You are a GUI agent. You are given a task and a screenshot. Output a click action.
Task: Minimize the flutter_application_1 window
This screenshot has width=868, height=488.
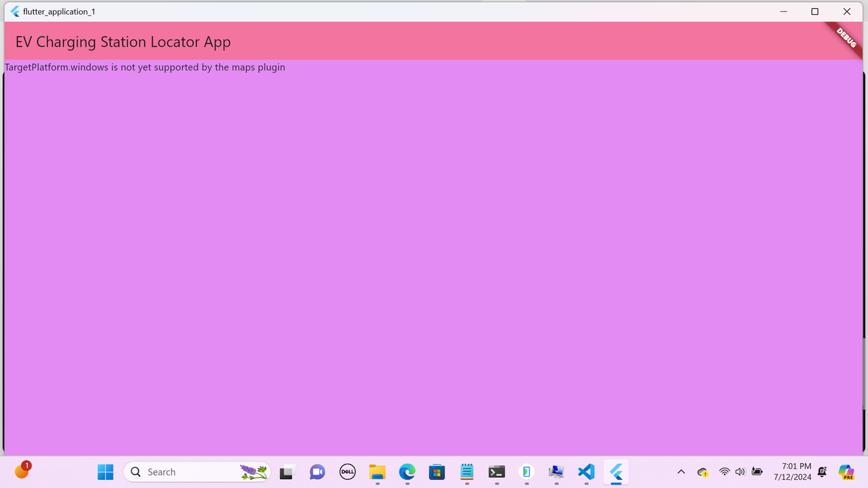pos(783,12)
